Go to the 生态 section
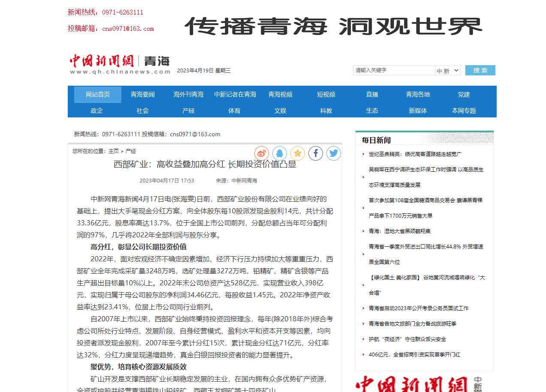This screenshot has width=546, height=392. pos(372,111)
